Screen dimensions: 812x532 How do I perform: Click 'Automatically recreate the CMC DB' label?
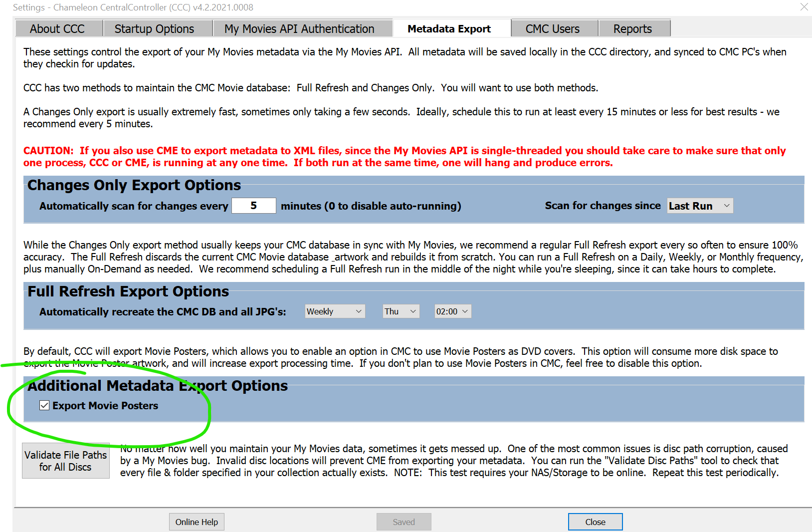coord(163,312)
